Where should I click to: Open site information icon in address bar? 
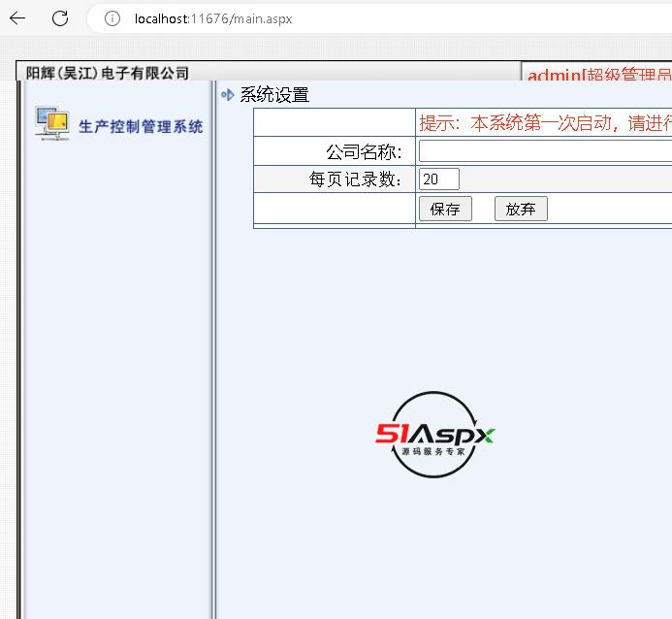point(112,18)
